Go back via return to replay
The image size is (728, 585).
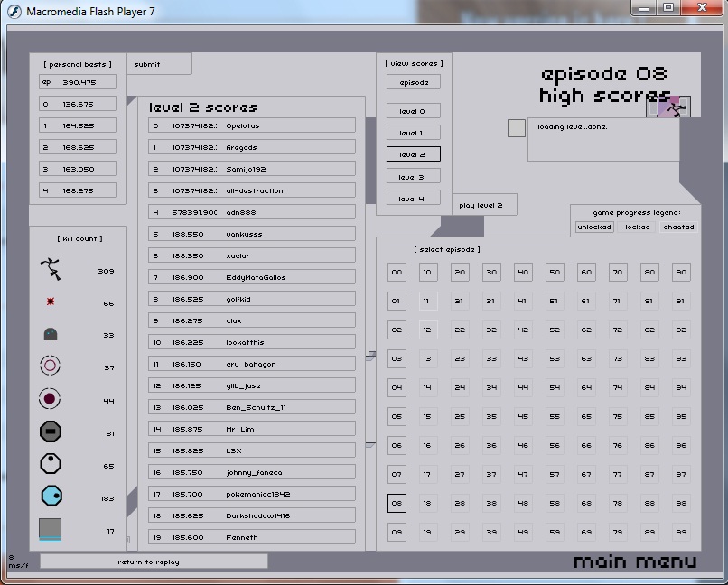click(154, 562)
